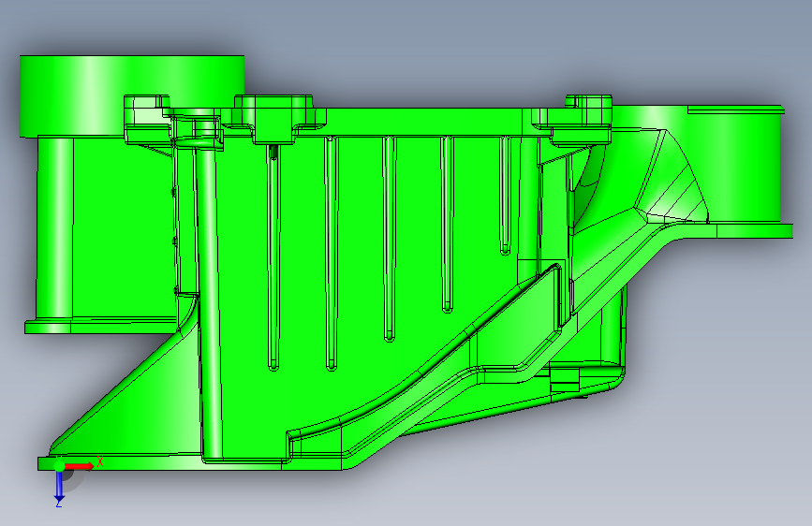Select the large cylindrical boss at upper left
Image resolution: width=812 pixels, height=526 pixels.
(131, 96)
